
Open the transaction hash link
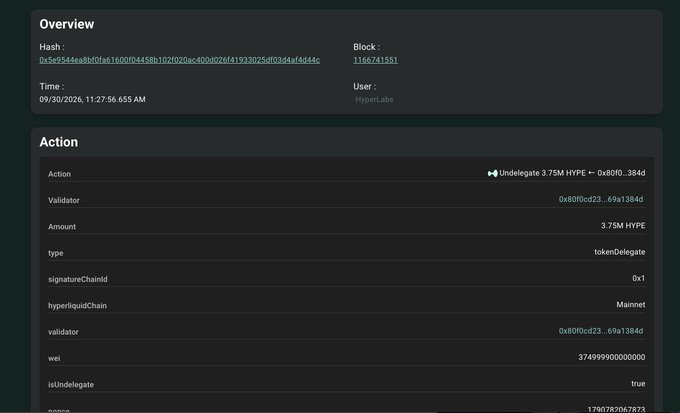click(x=180, y=60)
